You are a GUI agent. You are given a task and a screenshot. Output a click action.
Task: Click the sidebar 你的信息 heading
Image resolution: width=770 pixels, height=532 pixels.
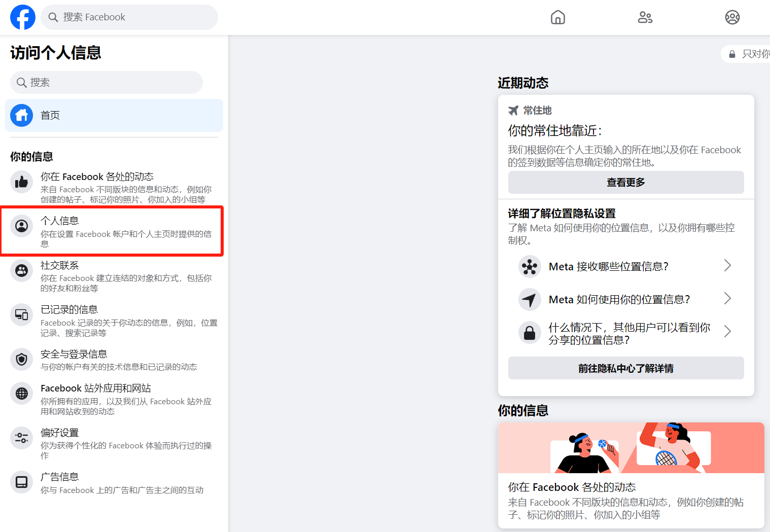31,157
